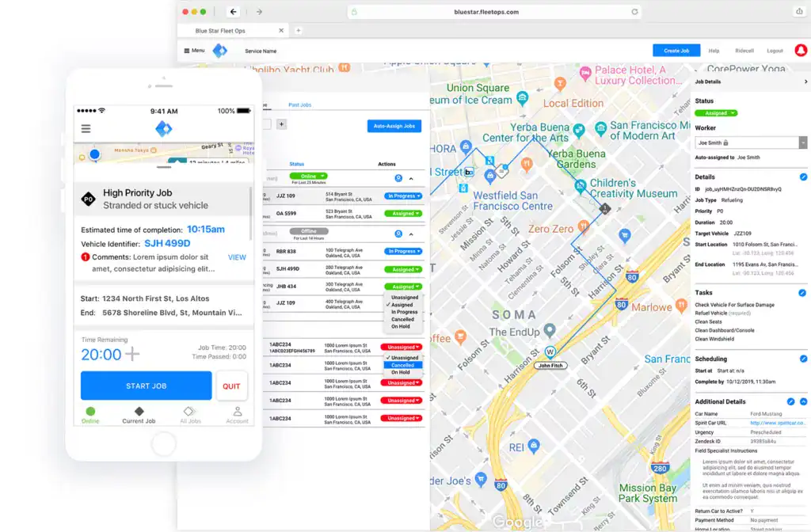The image size is (811, 532).
Task: Click the browser reload icon
Action: [634, 12]
